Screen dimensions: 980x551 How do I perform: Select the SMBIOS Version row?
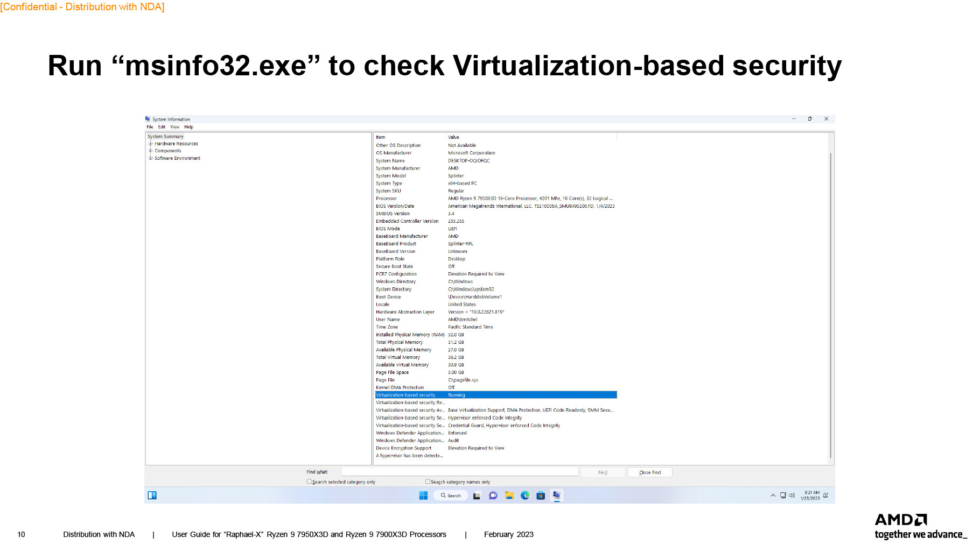[496, 214]
